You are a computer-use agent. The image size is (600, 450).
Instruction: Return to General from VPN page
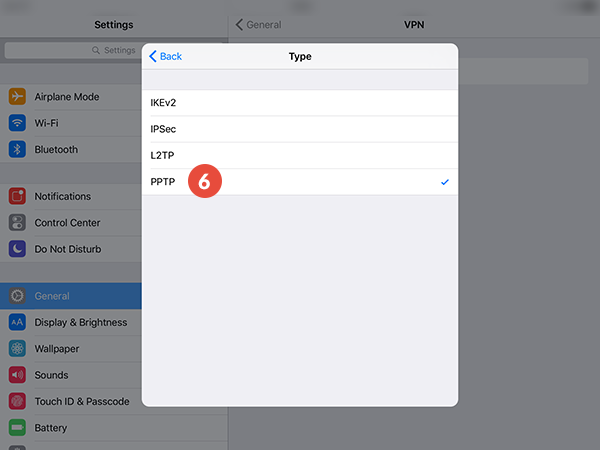[x=258, y=25]
